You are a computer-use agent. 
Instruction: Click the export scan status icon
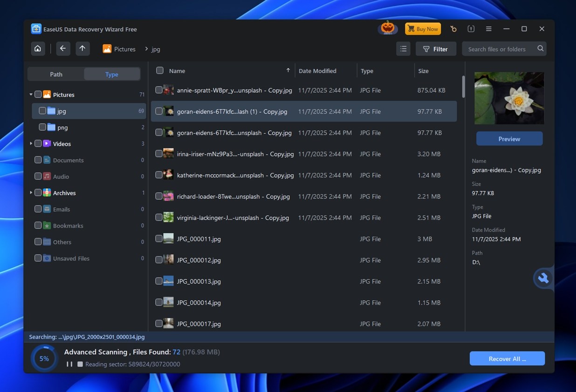point(471,28)
